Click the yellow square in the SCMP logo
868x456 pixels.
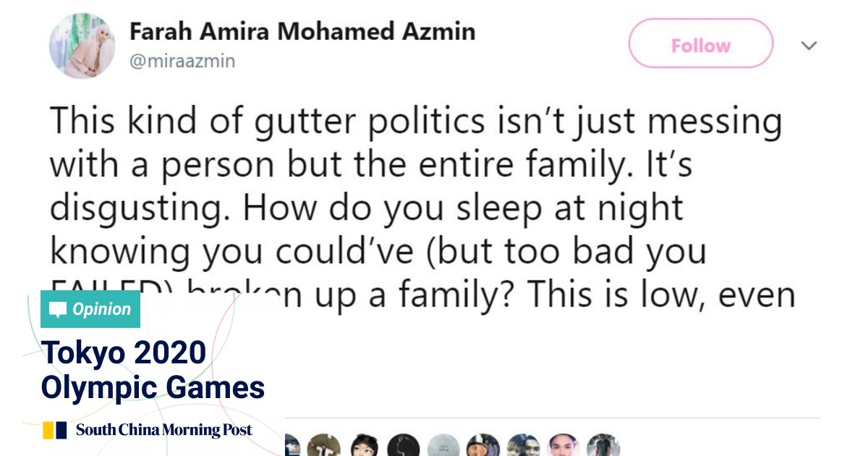point(47,428)
